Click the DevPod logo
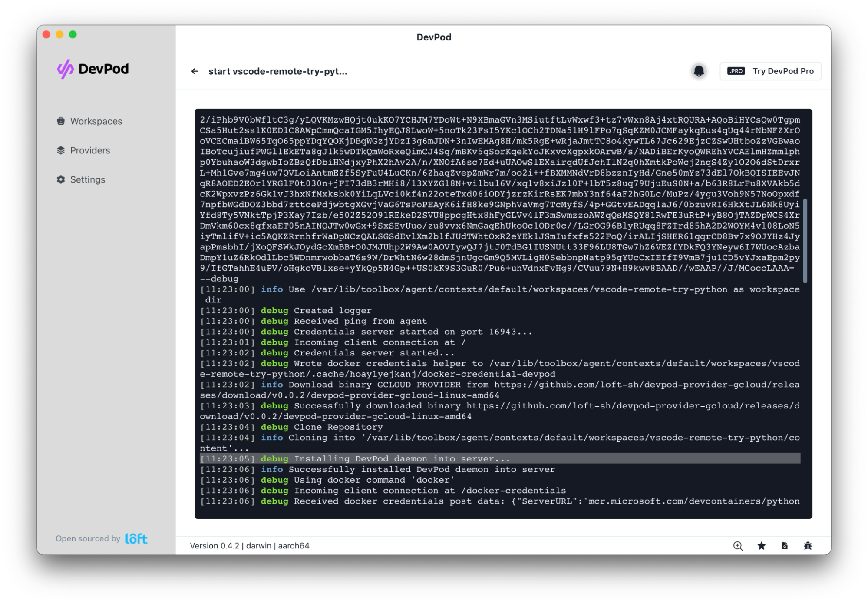868x604 pixels. pos(93,69)
